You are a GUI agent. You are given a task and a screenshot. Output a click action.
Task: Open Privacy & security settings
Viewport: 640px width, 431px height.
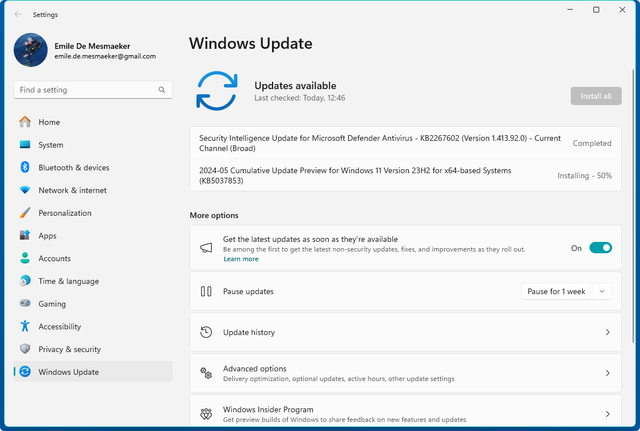(93, 349)
